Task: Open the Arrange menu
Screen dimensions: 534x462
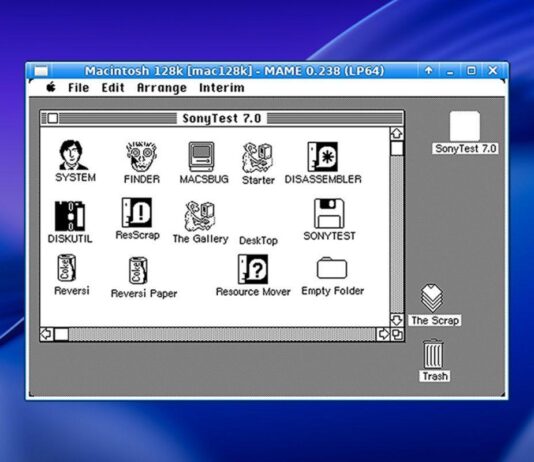Action: tap(161, 88)
